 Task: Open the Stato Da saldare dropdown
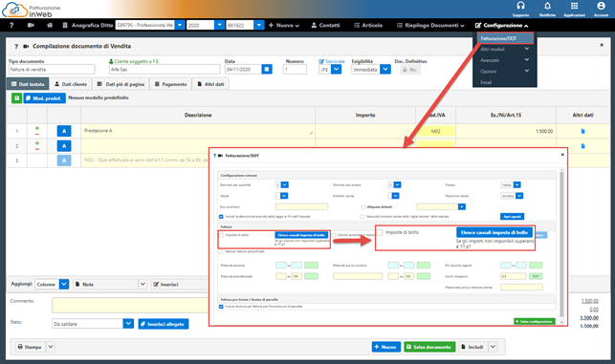click(x=128, y=324)
